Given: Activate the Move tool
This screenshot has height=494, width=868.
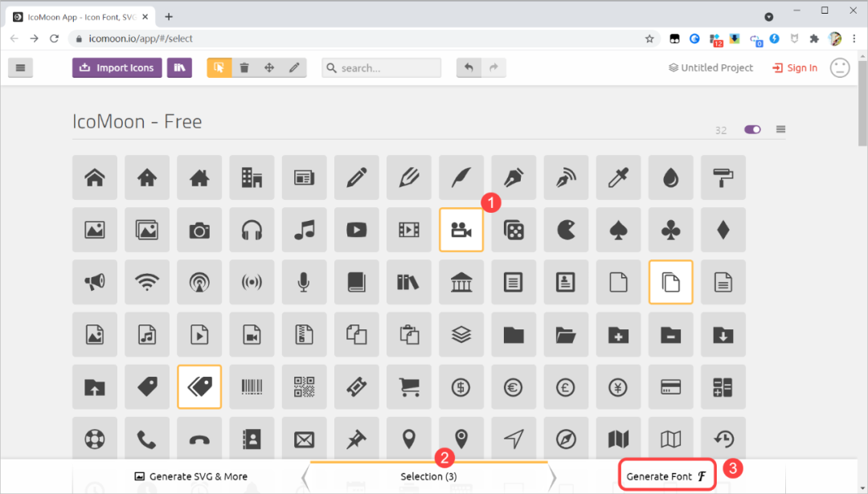Looking at the screenshot, I should pyautogui.click(x=269, y=67).
